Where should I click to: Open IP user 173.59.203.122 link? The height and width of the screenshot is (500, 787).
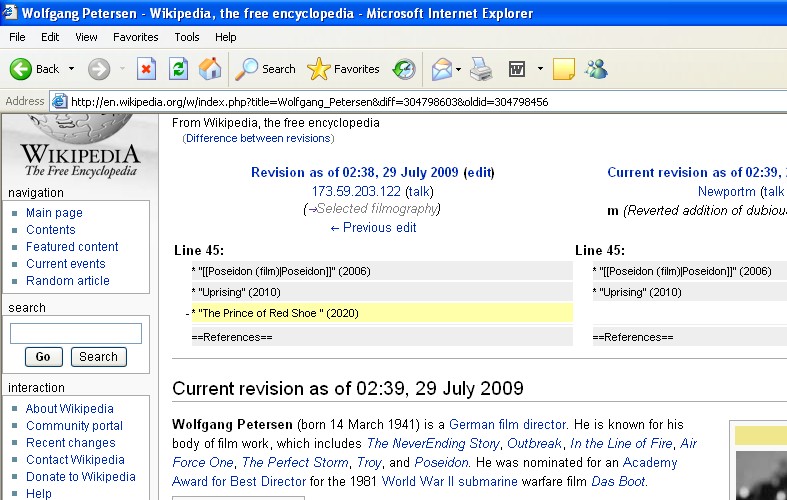(356, 192)
